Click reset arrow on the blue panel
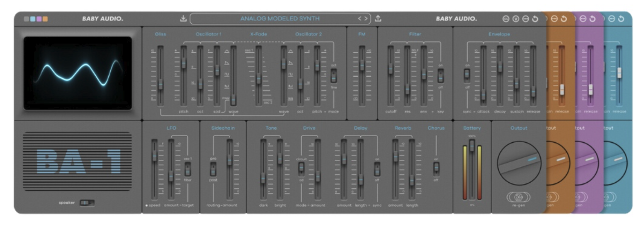The width and height of the screenshot is (644, 226). pos(621,19)
